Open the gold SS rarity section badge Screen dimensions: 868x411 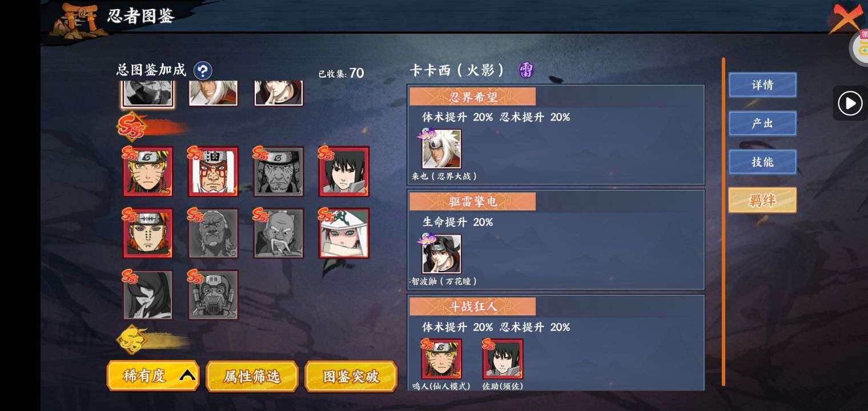point(131,339)
